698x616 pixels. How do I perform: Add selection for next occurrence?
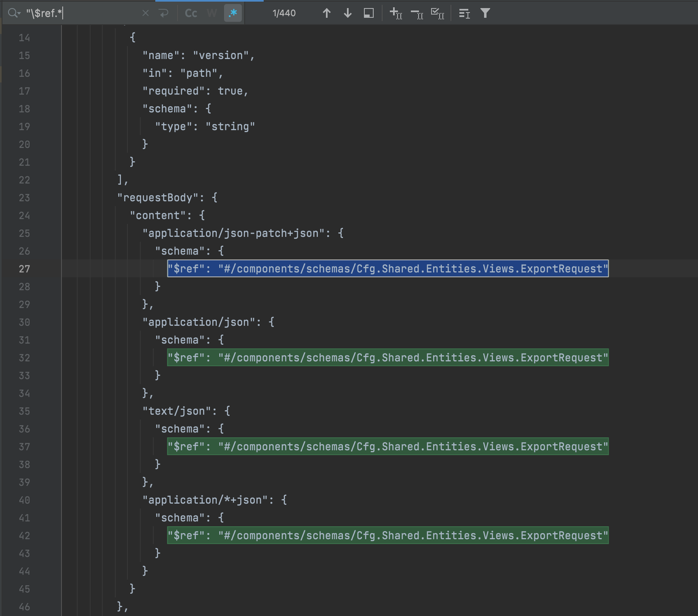coord(396,13)
